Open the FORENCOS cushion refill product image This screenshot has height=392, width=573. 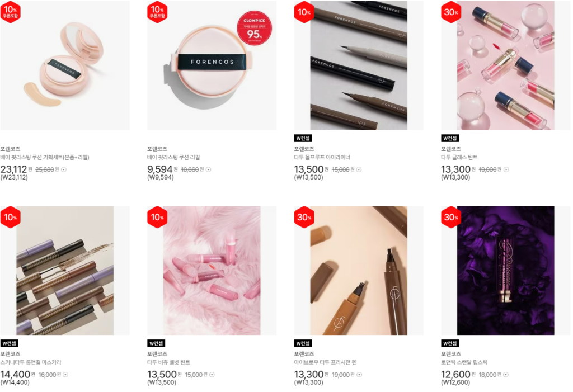[212, 65]
